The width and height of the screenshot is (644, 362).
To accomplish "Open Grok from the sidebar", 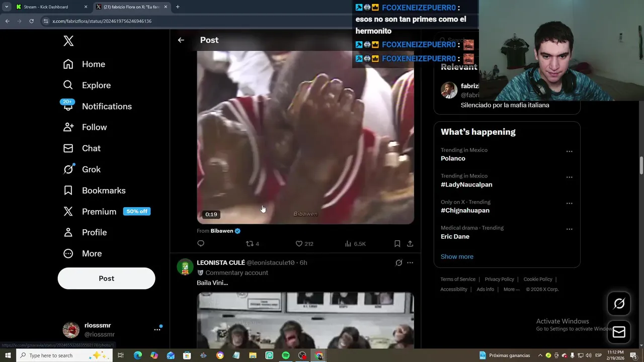I will [82, 169].
